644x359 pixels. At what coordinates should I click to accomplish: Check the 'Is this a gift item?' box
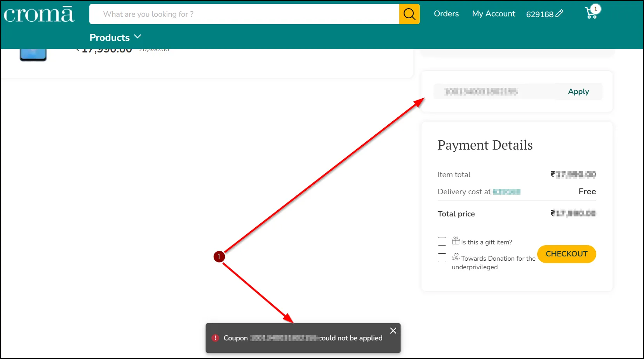[x=442, y=241]
